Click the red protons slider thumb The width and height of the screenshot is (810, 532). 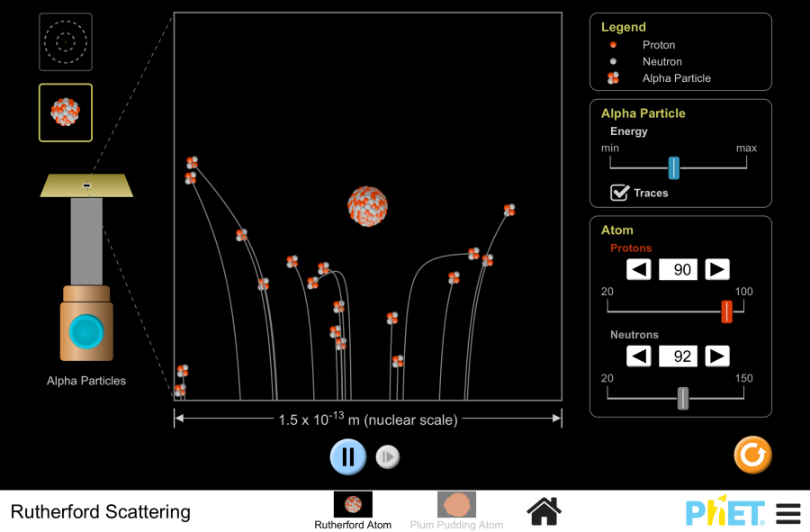coord(726,311)
